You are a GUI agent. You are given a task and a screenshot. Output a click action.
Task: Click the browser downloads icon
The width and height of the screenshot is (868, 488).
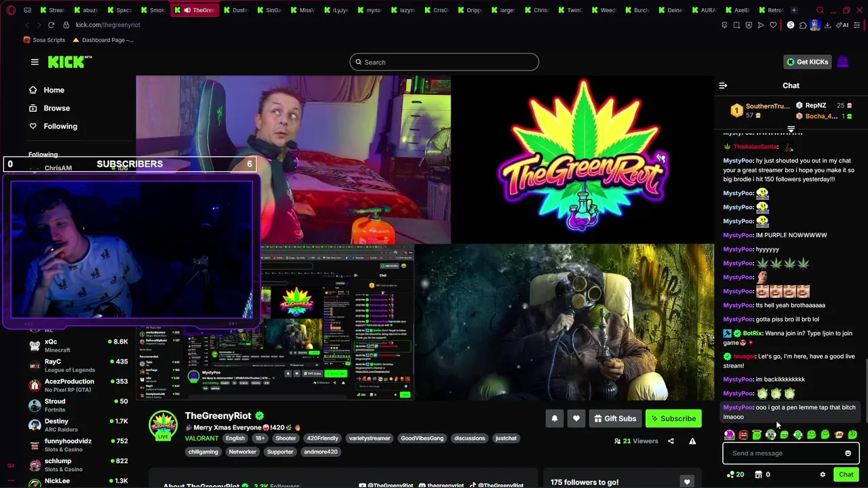pyautogui.click(x=827, y=25)
